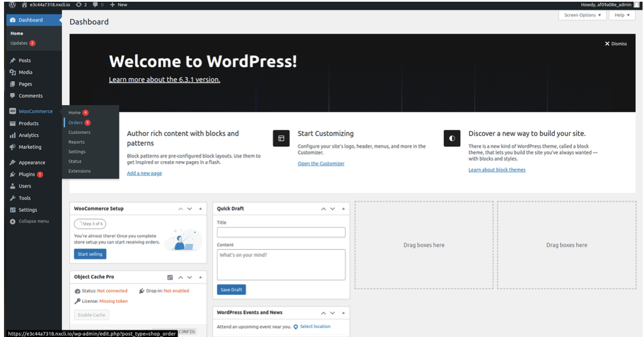Click the updates refresh icon in admin bar
The width and height of the screenshot is (644, 337).
[78, 5]
